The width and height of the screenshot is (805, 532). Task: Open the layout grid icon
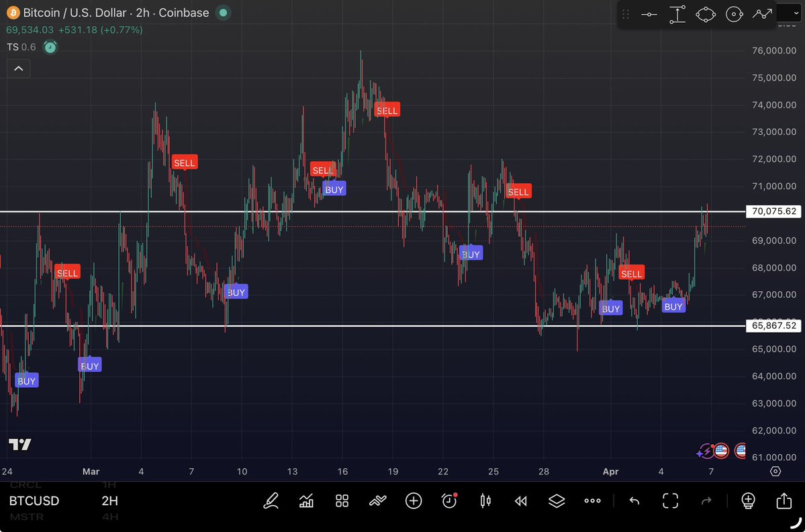342,500
